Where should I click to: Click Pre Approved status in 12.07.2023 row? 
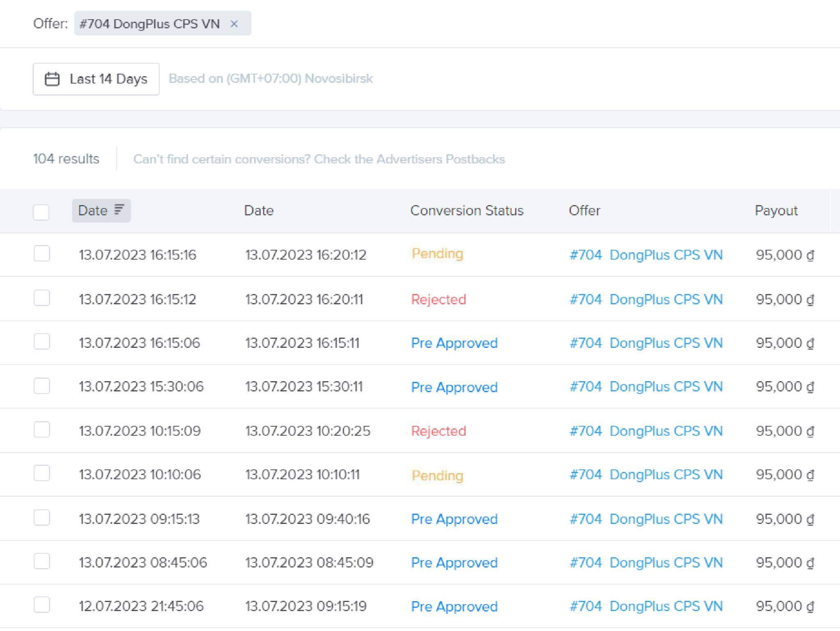(x=454, y=607)
